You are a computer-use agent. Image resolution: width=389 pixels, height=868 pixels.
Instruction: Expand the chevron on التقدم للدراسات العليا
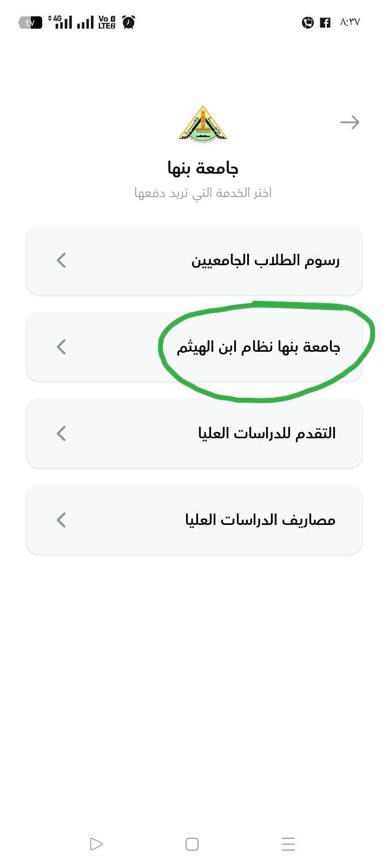pos(61,433)
